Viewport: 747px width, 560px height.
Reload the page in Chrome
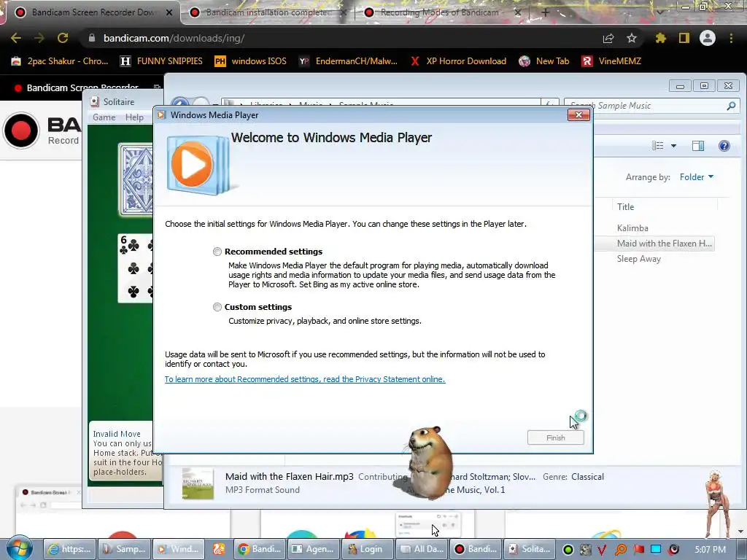tap(63, 38)
